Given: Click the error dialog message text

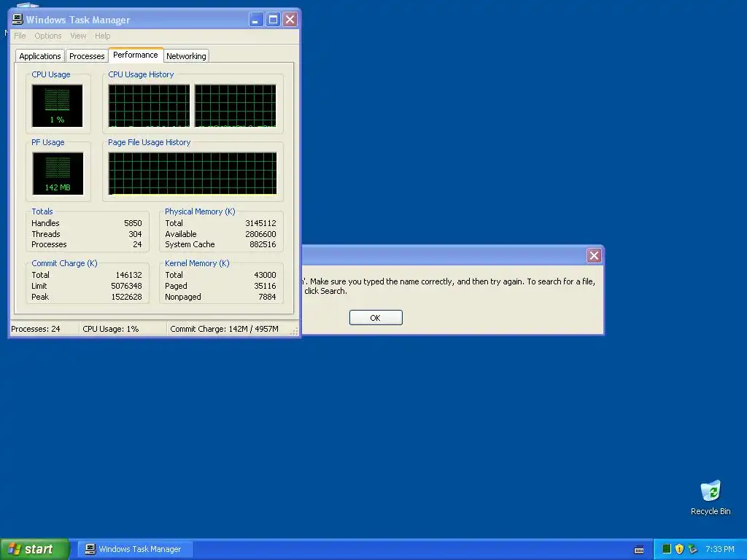Looking at the screenshot, I should click(x=449, y=286).
